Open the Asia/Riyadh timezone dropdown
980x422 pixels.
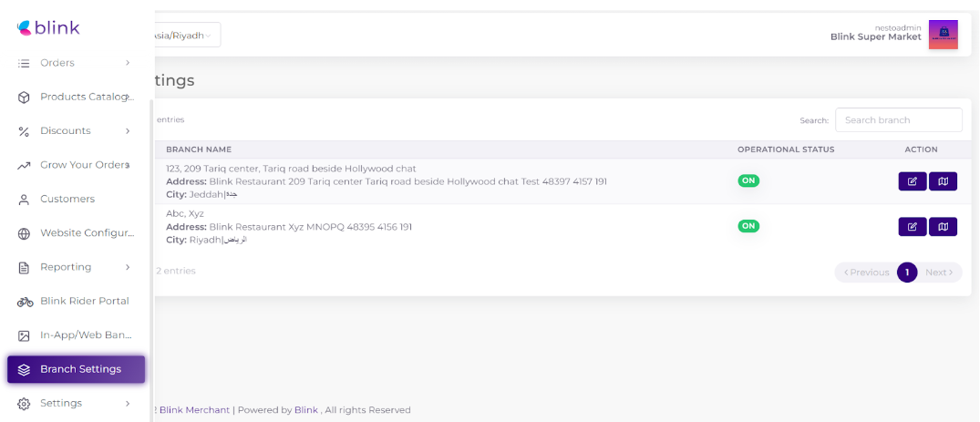tap(187, 36)
